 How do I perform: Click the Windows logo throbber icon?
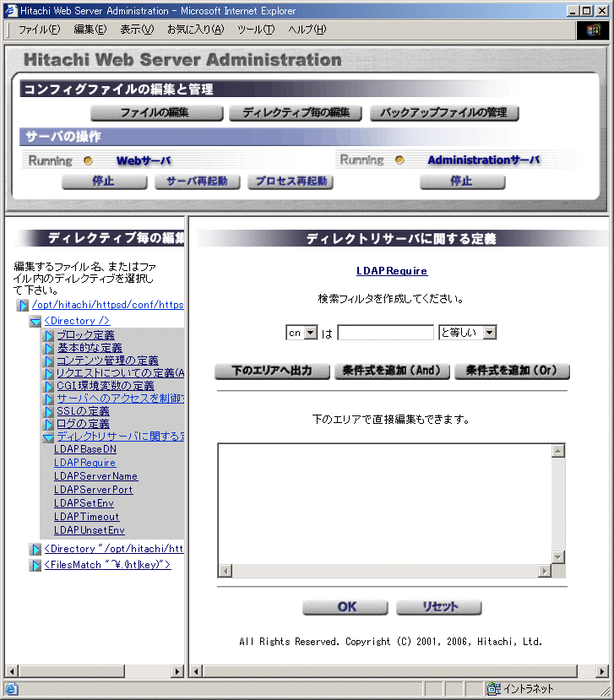[593, 30]
